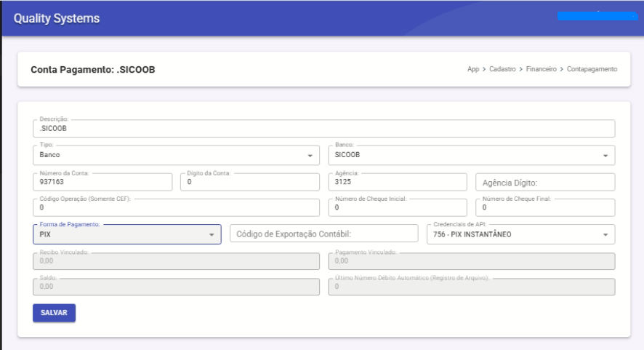Select the Número de Cheque Final field

coord(544,208)
